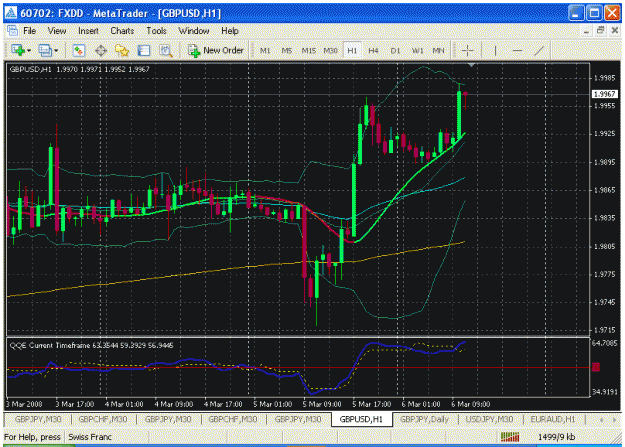The width and height of the screenshot is (625, 447).
Task: Select the Horizontal Line drawing tool
Action: [517, 50]
